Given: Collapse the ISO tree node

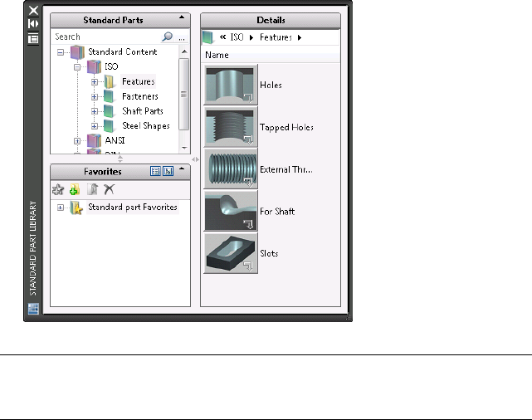Looking at the screenshot, I should 77,67.
